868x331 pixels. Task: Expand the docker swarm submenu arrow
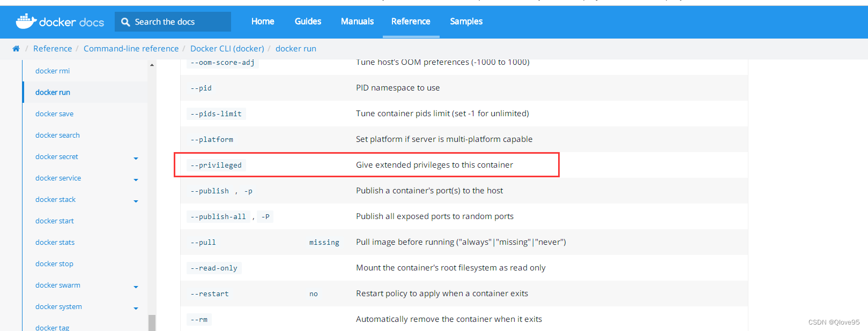(x=136, y=287)
